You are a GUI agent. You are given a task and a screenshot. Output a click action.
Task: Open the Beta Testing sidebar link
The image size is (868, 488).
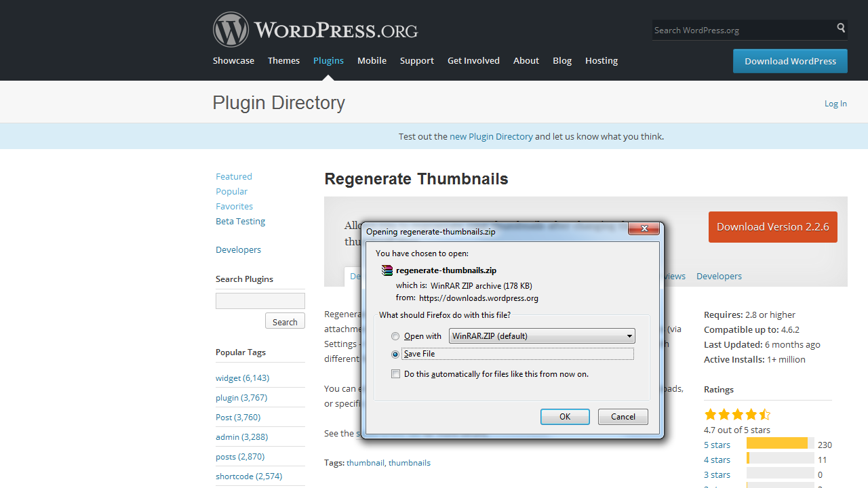coord(241,221)
